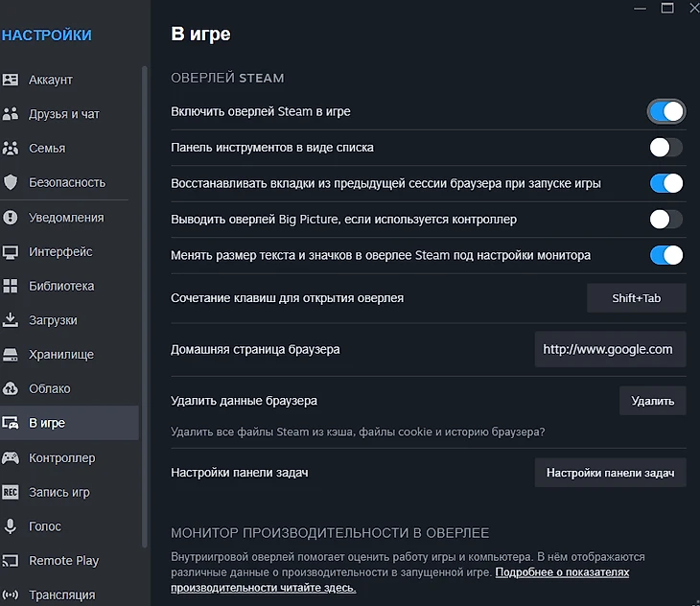
Task: Open the Notifications alert icon
Action: pyautogui.click(x=12, y=218)
